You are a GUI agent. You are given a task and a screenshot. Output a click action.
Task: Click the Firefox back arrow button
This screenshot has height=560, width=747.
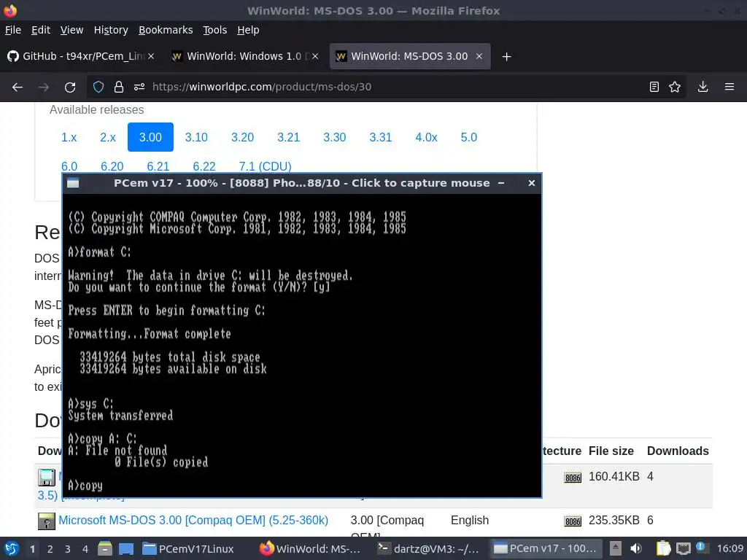pyautogui.click(x=18, y=87)
